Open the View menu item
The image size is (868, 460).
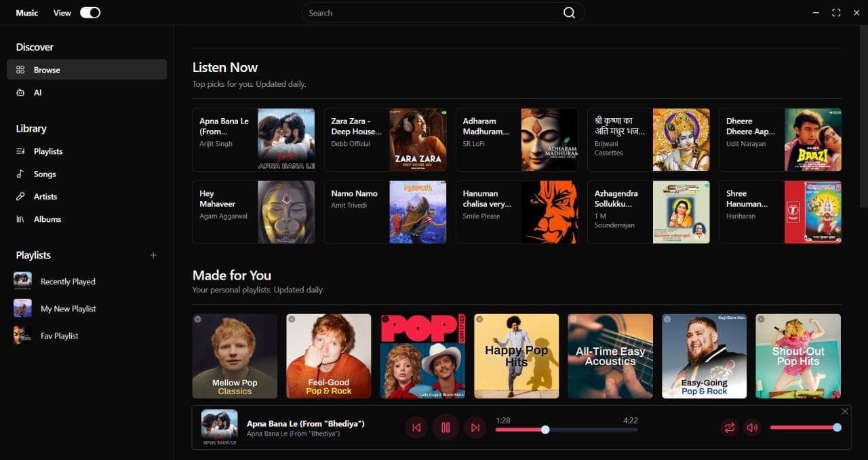(61, 12)
